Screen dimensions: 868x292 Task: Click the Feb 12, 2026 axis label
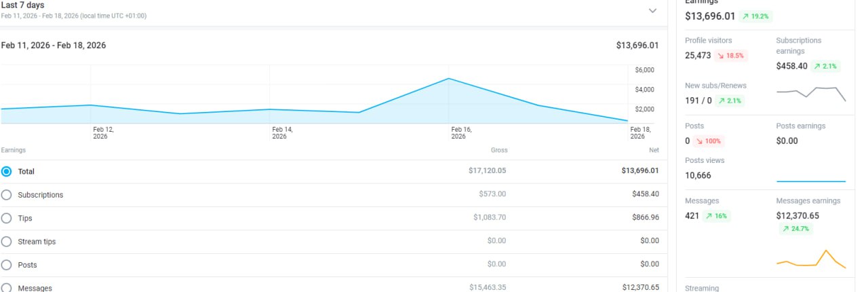click(x=103, y=132)
